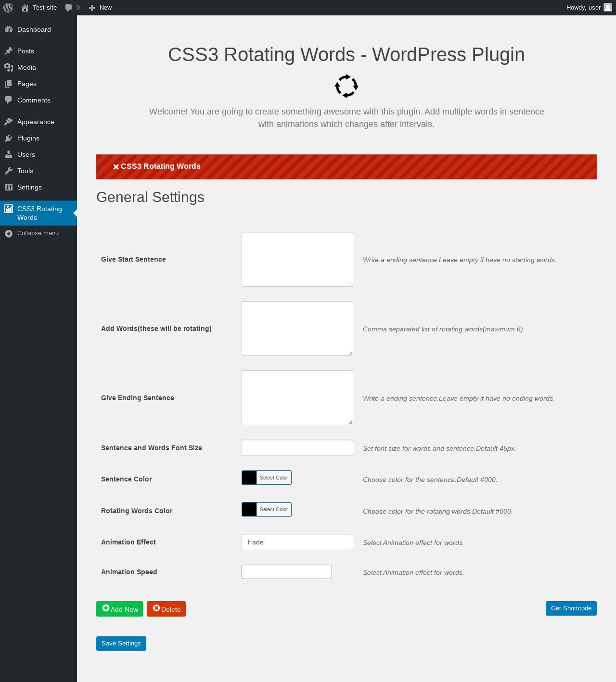
Task: Select CSS3 Rotating Words sidebar item
Action: point(38,213)
